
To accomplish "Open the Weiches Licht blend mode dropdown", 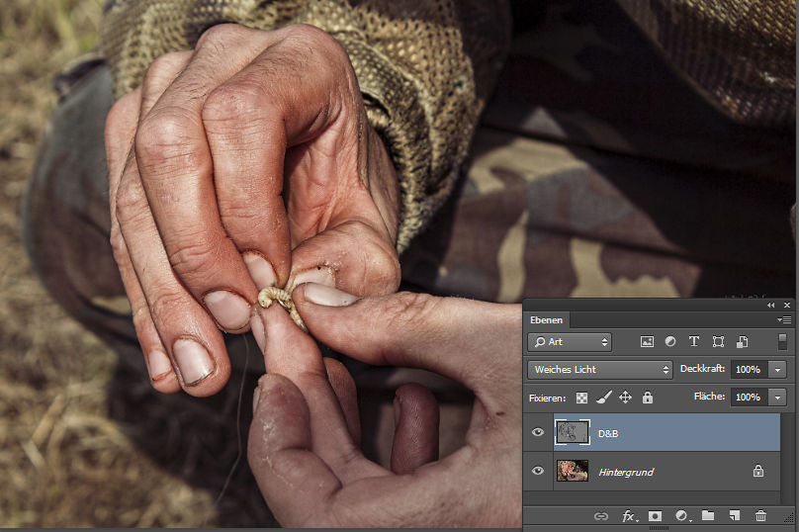I will [x=600, y=370].
